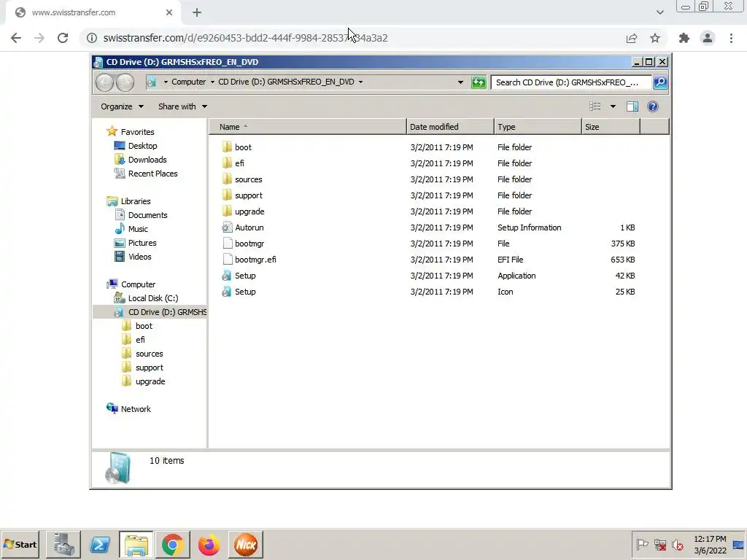This screenshot has width=747, height=560.
Task: Click the search magnifier icon in Explorer
Action: pos(660,82)
